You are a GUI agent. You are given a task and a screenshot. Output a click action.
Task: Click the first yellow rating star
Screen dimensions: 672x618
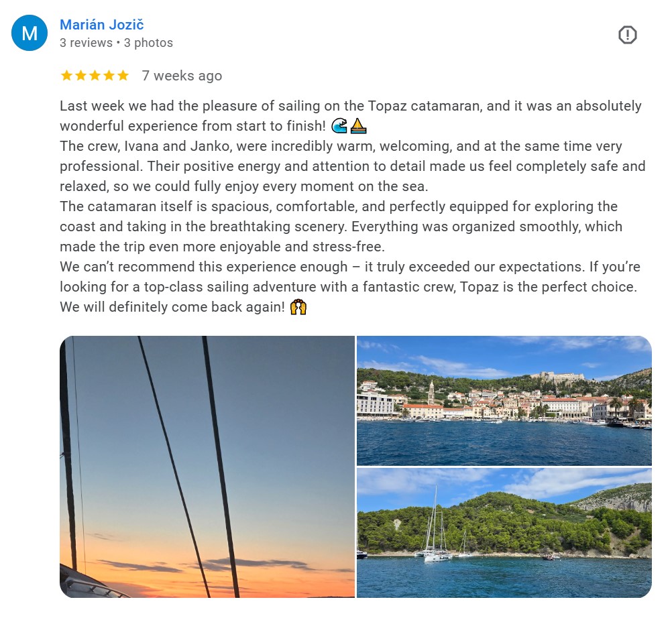[x=66, y=76]
